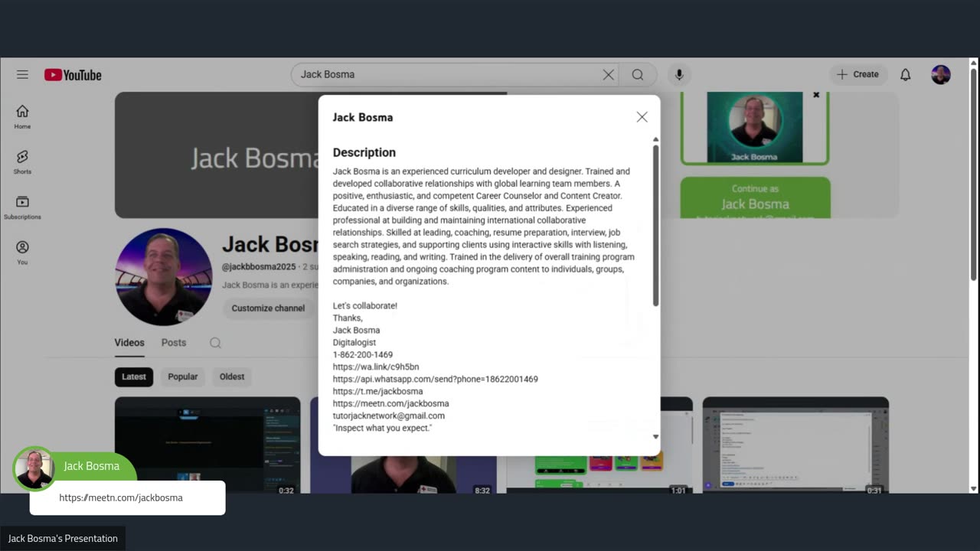Close the Continue as popup with X
This screenshot has height=551, width=980.
point(816,95)
